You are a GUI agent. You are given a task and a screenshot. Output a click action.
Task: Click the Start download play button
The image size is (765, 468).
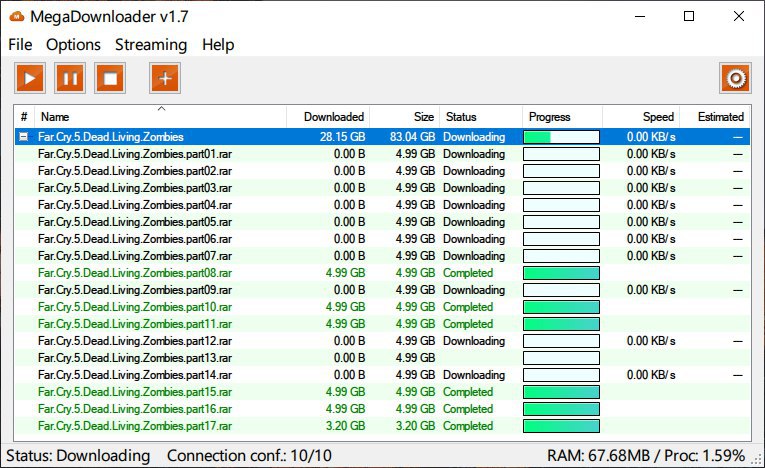click(x=30, y=77)
